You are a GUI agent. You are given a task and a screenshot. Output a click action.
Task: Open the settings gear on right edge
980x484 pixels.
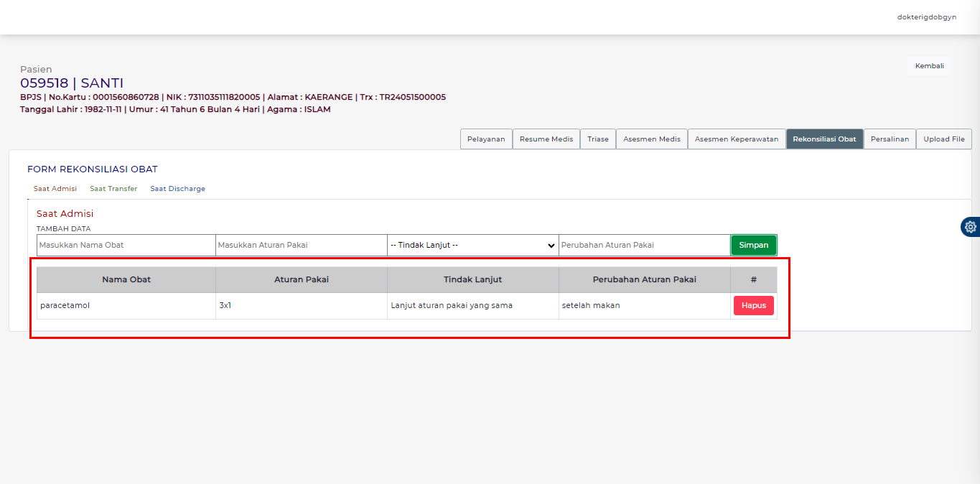(x=970, y=227)
